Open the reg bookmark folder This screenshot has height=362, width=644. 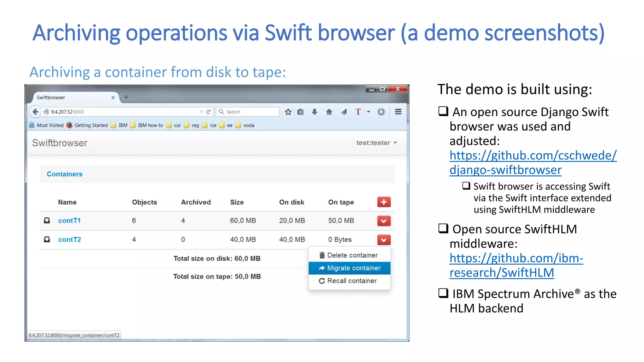pyautogui.click(x=192, y=125)
